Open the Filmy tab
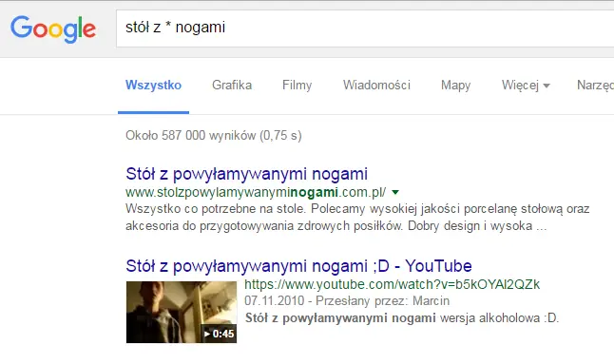The height and width of the screenshot is (364, 614). click(297, 85)
